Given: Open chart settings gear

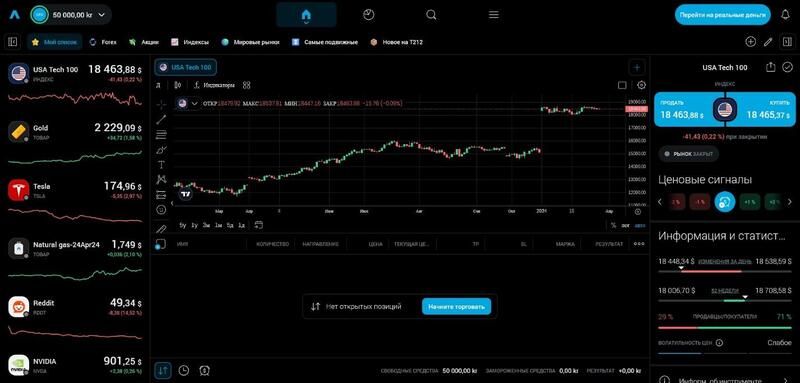Looking at the screenshot, I should (x=641, y=85).
